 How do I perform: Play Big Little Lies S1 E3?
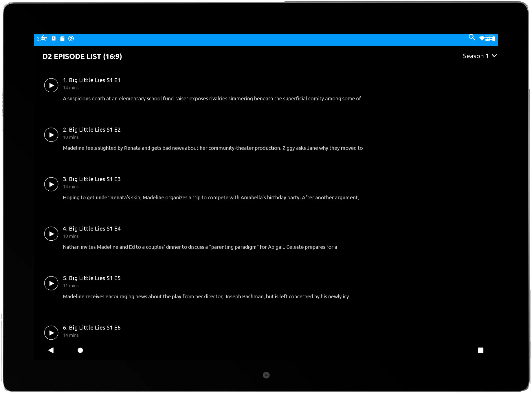coord(51,184)
